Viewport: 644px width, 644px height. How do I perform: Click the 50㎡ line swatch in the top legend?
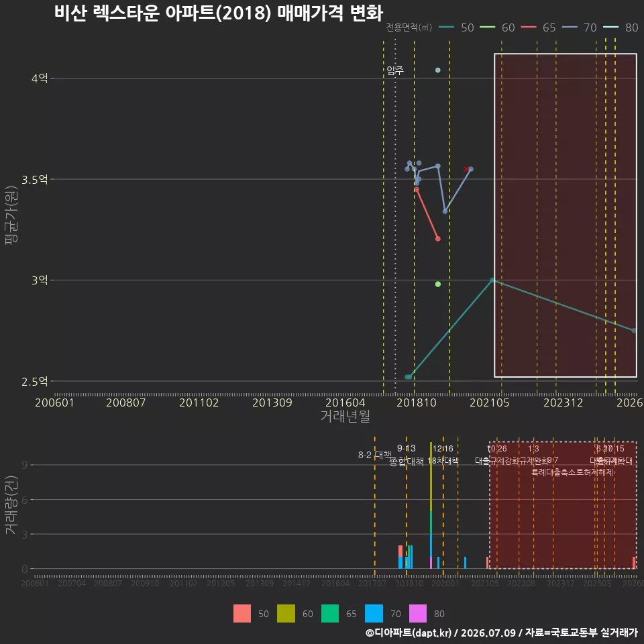(x=447, y=28)
